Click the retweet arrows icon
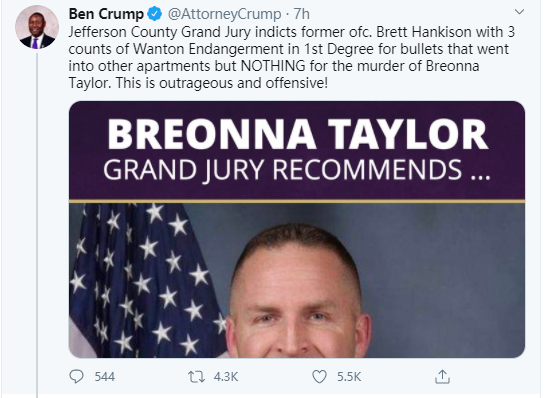This screenshot has width=546, height=398. 196,377
